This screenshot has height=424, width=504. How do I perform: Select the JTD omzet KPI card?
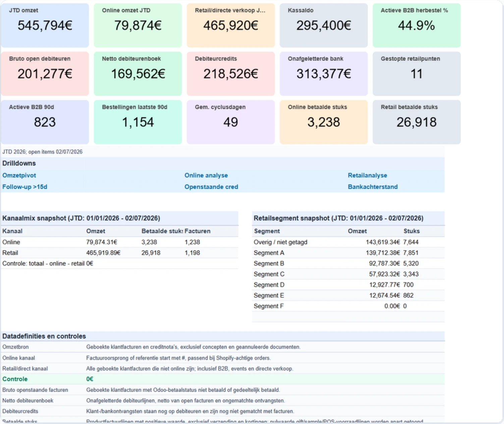pos(45,26)
